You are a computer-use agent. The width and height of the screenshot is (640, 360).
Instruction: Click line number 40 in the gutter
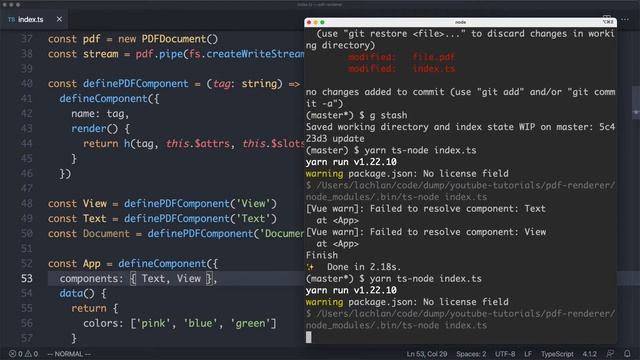click(27, 84)
